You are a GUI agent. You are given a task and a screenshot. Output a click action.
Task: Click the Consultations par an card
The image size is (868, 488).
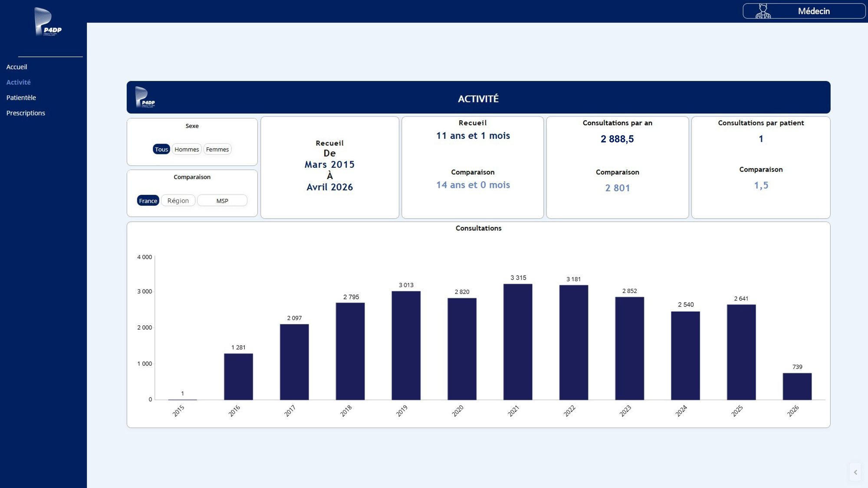(x=617, y=167)
